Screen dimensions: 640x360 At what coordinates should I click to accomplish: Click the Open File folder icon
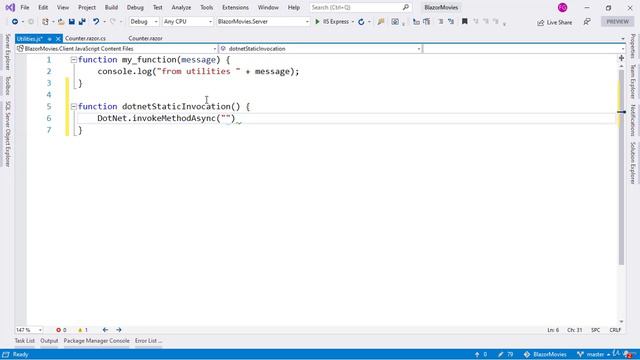pos(61,22)
